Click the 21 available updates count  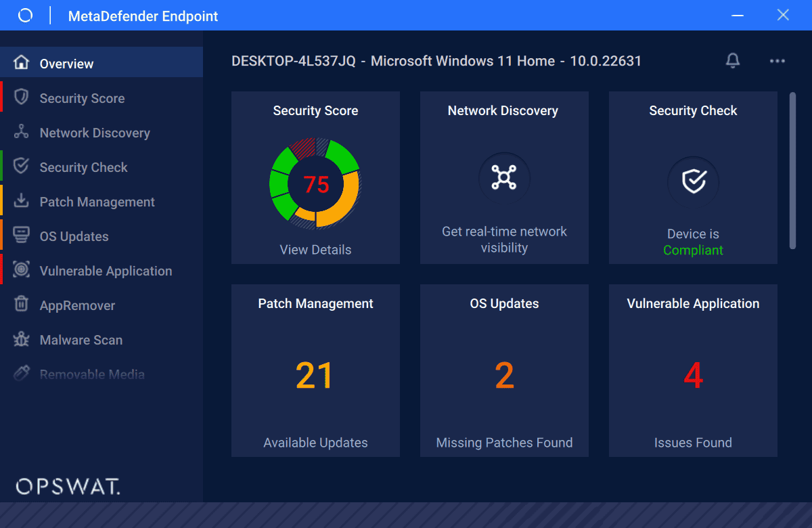[315, 376]
